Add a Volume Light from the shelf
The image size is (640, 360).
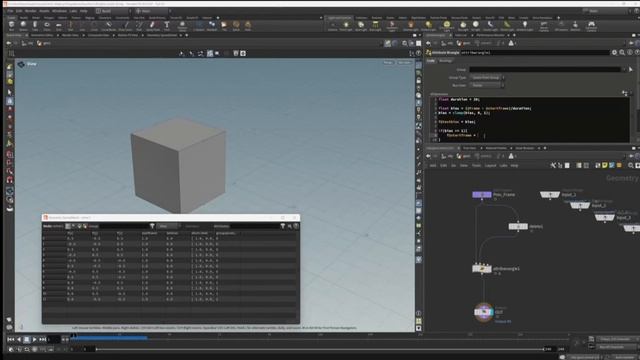411,26
